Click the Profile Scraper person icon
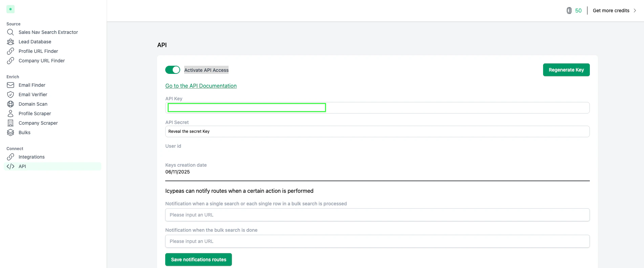The image size is (644, 268). (x=10, y=114)
